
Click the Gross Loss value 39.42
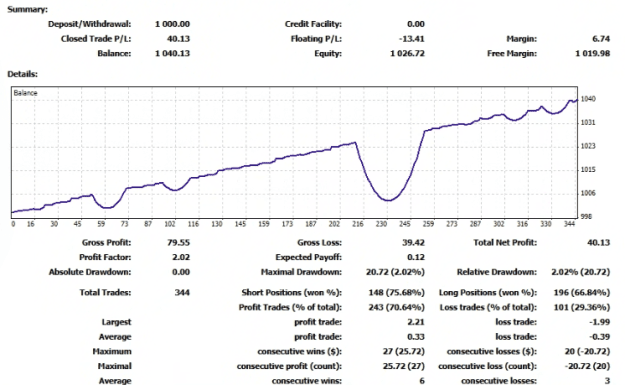click(413, 242)
